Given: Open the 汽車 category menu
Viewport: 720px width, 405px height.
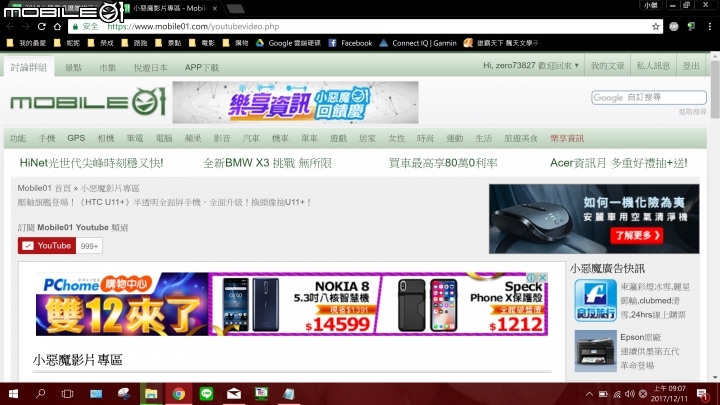Looking at the screenshot, I should (251, 138).
